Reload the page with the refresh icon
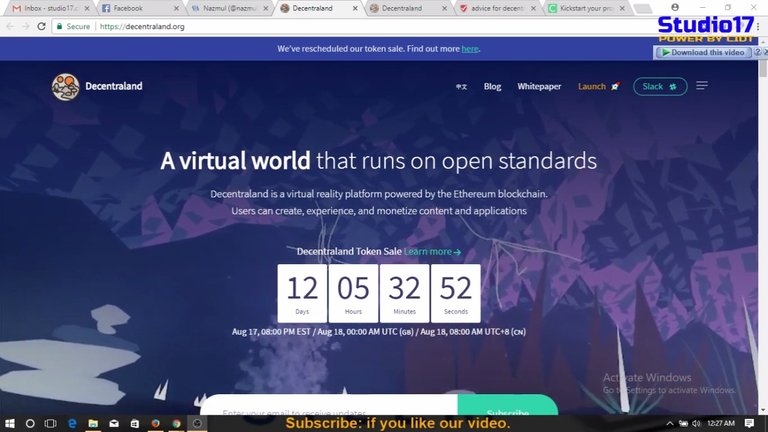The height and width of the screenshot is (432, 768). tap(42, 26)
